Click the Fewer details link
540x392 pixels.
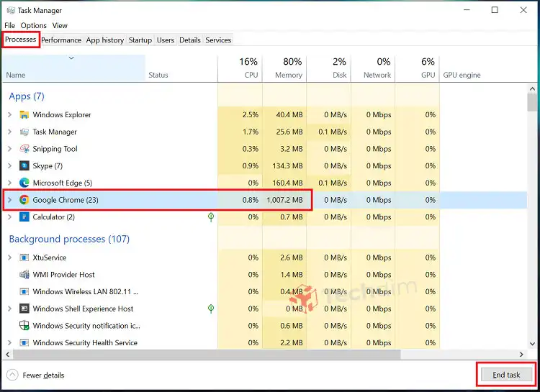pos(43,375)
